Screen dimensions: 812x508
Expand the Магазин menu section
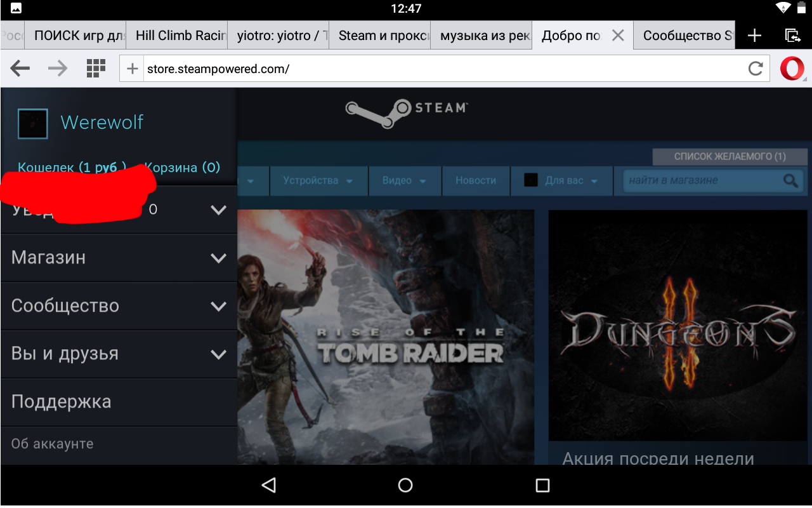(119, 258)
